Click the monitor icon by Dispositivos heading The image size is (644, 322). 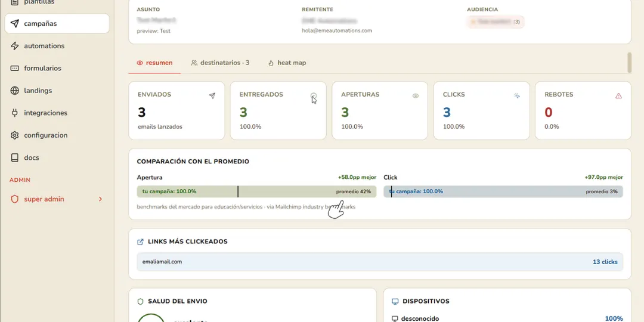pyautogui.click(x=395, y=302)
